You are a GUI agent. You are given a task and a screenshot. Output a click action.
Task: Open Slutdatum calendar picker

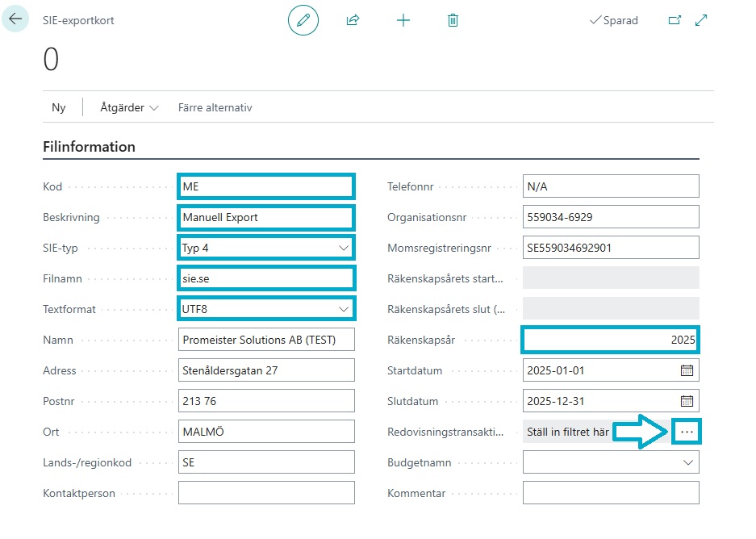tap(687, 401)
